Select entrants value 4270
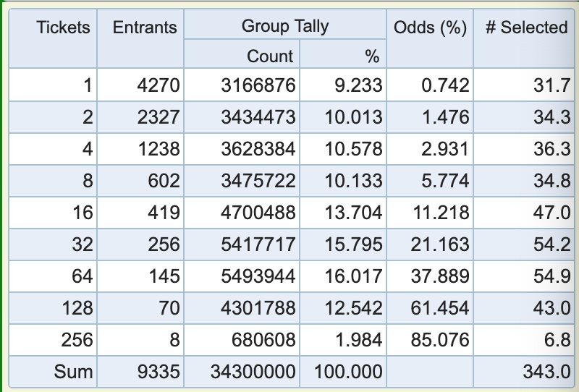This screenshot has width=579, height=392. [159, 85]
